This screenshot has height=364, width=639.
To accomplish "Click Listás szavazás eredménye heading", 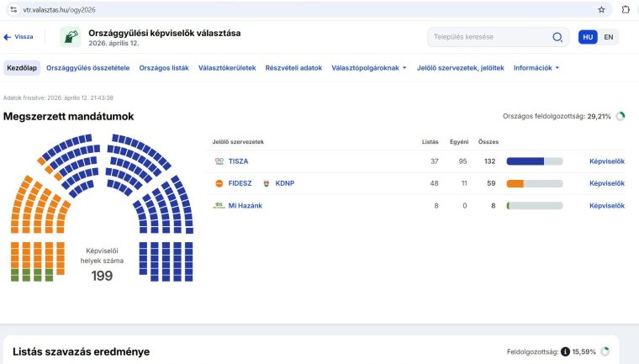I will click(x=81, y=351).
